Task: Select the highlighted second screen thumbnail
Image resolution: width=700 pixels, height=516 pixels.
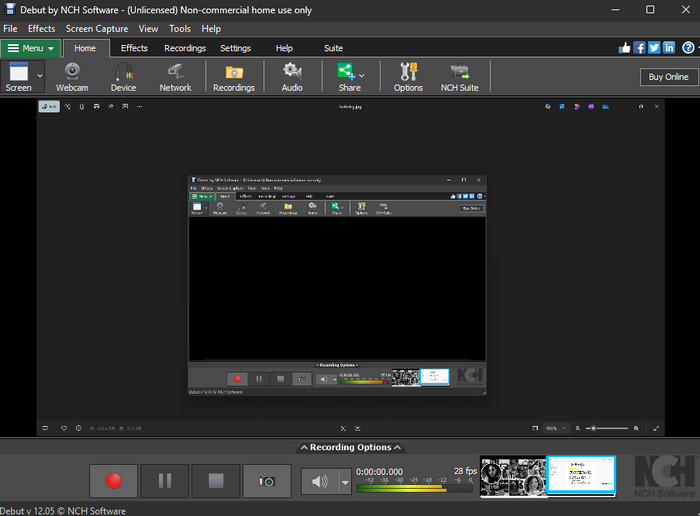Action: click(581, 476)
